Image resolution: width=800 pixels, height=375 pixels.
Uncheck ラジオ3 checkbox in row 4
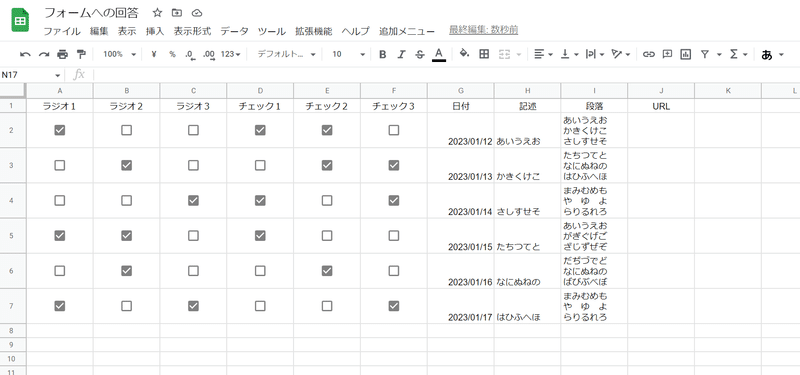(x=193, y=201)
